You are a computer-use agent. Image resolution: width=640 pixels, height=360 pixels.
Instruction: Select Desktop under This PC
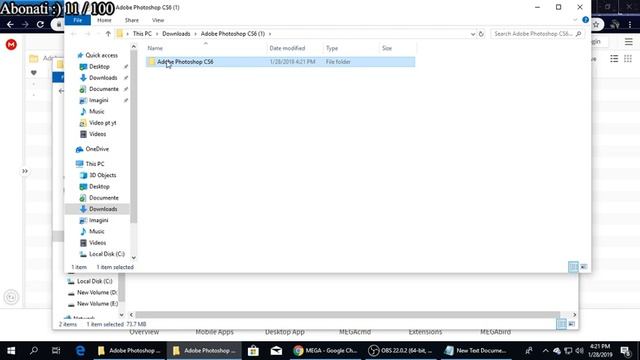coord(99,187)
